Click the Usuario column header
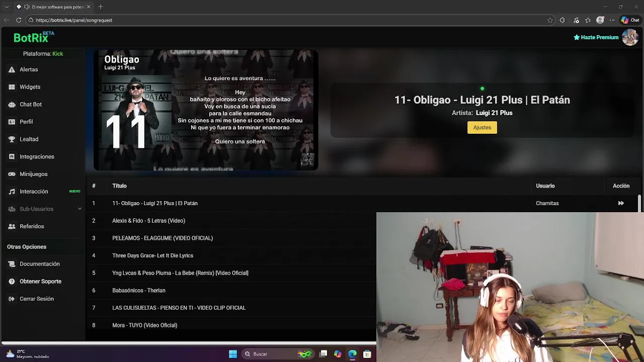 coord(545,186)
